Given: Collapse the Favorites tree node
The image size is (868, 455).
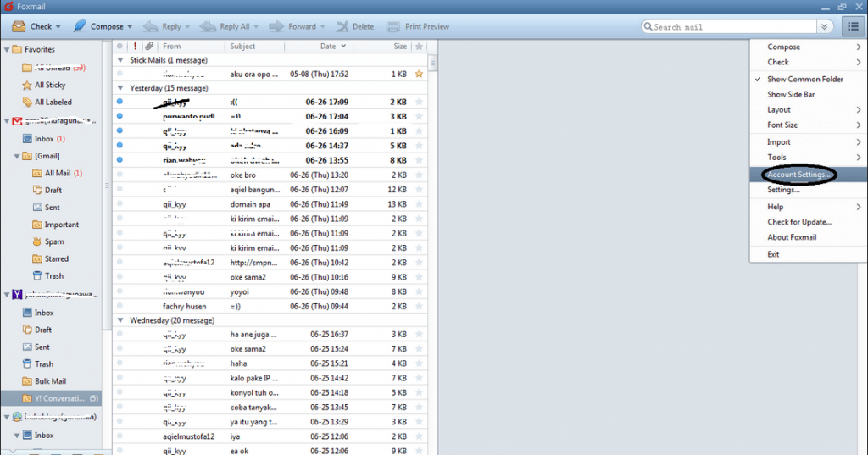Looking at the screenshot, I should coord(7,50).
